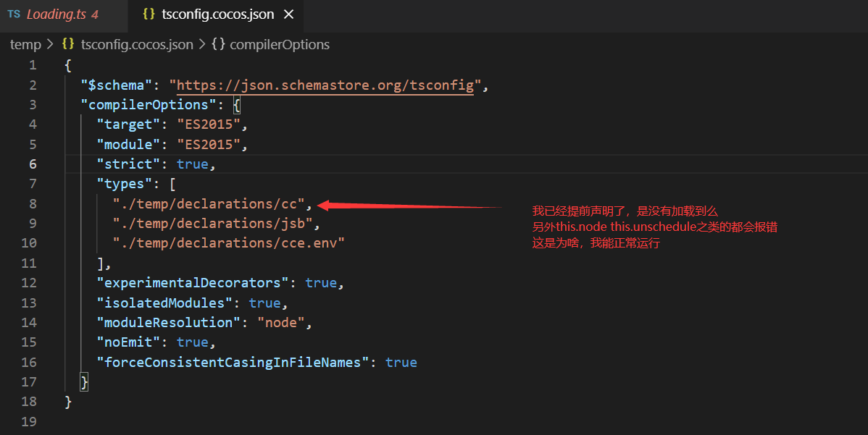
Task: Open the tsconfig.cocos.json breadcrumb dropdown
Action: click(x=137, y=45)
